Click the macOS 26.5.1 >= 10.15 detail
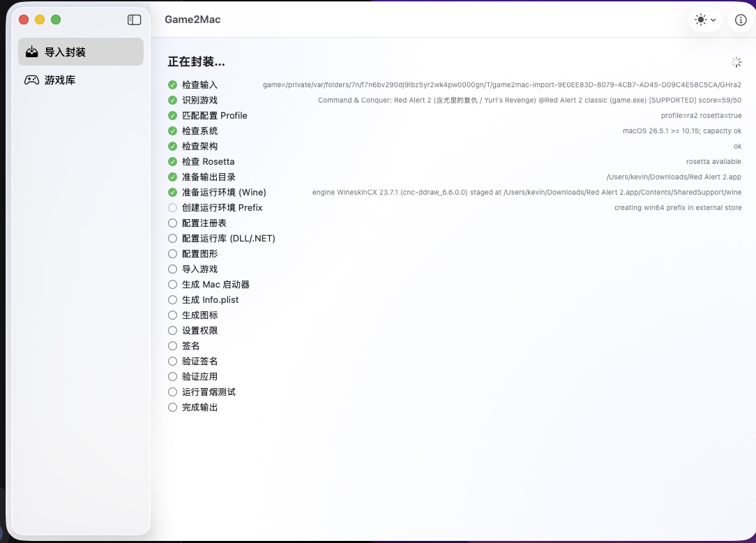The height and width of the screenshot is (543, 756). pyautogui.click(x=682, y=131)
